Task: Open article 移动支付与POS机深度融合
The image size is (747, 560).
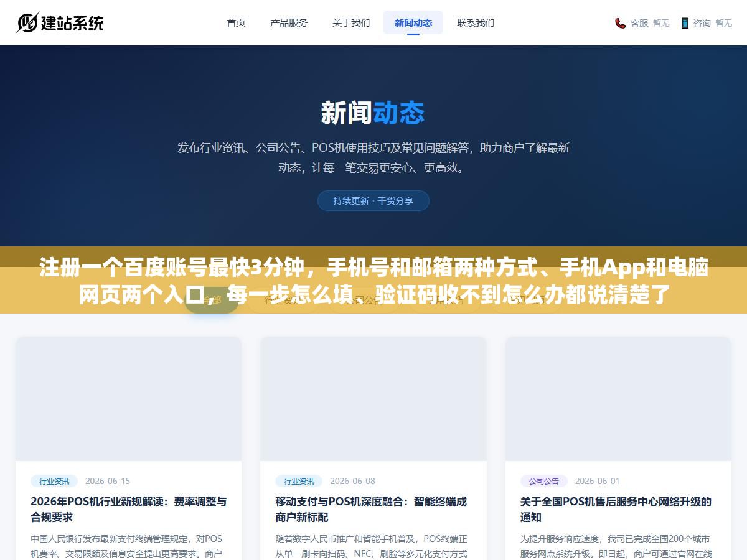Action: [x=371, y=509]
